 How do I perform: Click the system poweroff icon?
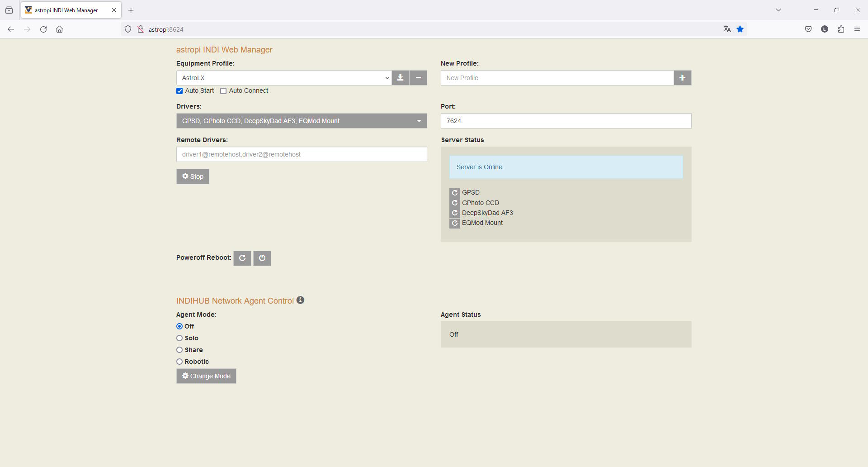[262, 258]
